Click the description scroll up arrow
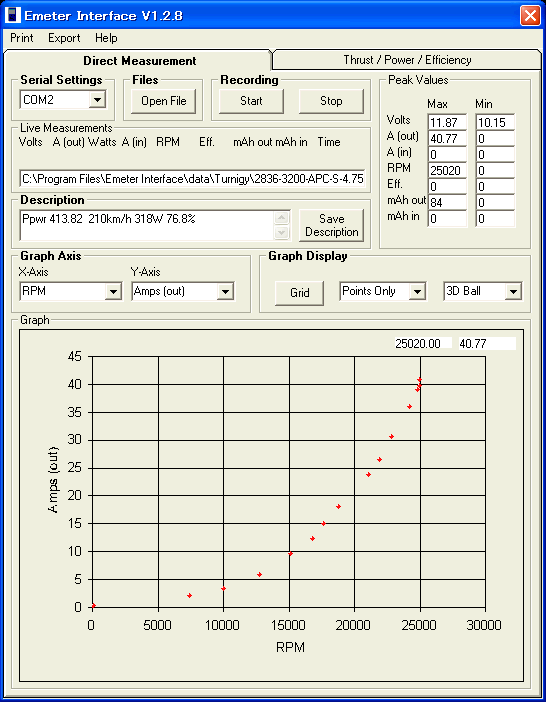Image resolution: width=546 pixels, height=702 pixels. tap(281, 218)
